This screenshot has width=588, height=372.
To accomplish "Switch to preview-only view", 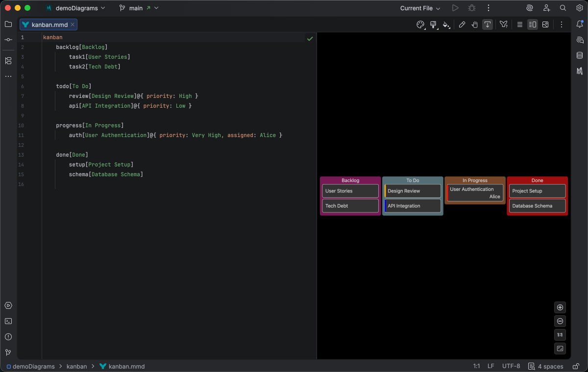I will 545,24.
